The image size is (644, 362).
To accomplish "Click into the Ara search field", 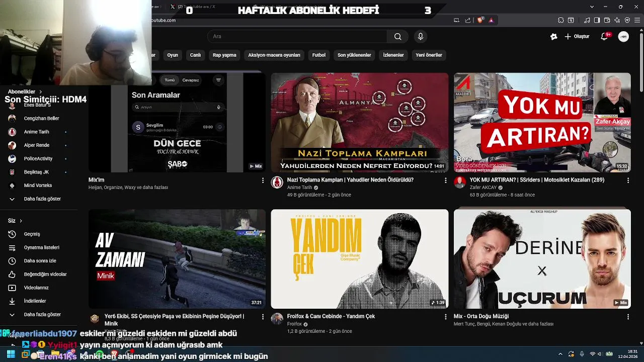I will [297, 36].
